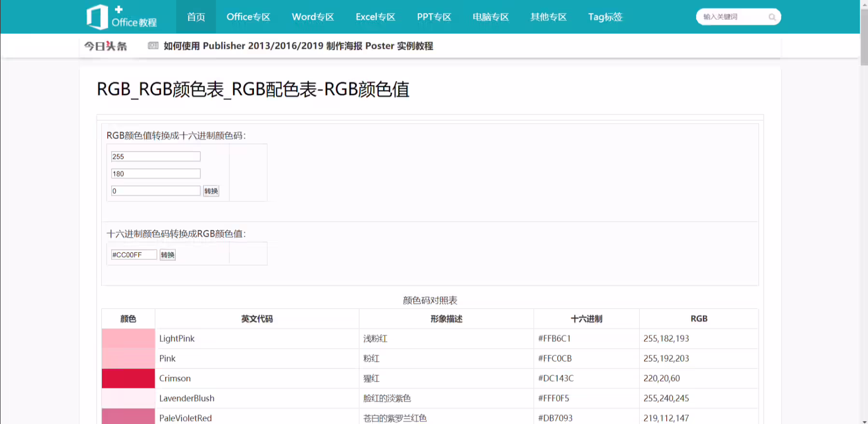Click the green value field containing 180
The height and width of the screenshot is (424, 868).
pyautogui.click(x=155, y=173)
